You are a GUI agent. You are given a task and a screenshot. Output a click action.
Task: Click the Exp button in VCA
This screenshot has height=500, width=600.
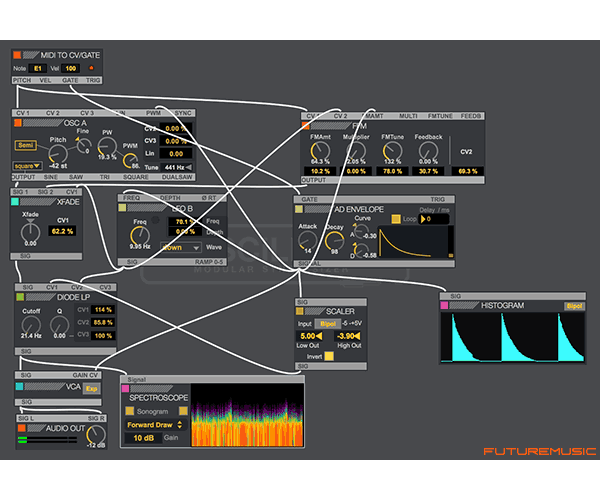click(x=91, y=389)
